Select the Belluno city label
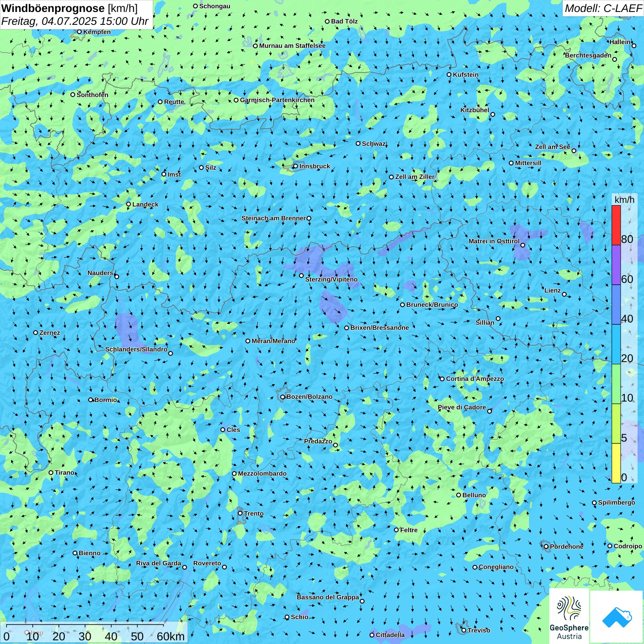The height and width of the screenshot is (644, 644). pyautogui.click(x=474, y=495)
